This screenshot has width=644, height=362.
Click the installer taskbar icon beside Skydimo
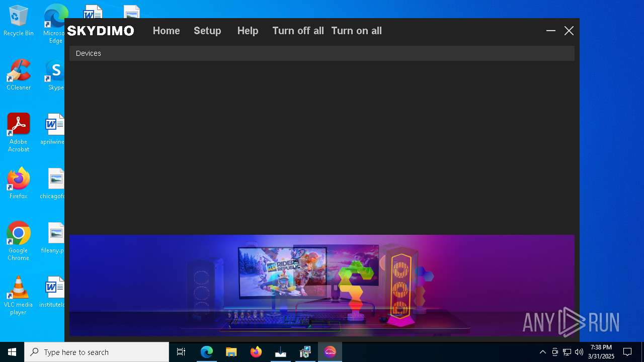[x=305, y=352]
